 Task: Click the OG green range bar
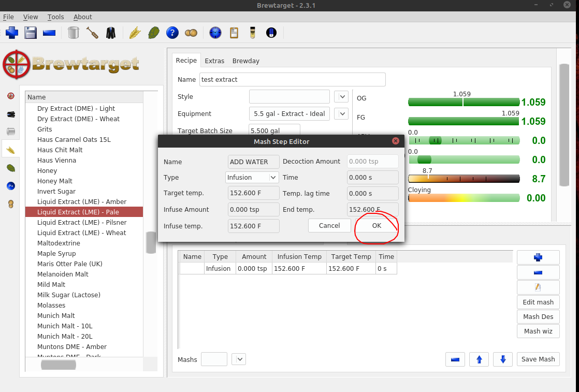click(x=464, y=102)
